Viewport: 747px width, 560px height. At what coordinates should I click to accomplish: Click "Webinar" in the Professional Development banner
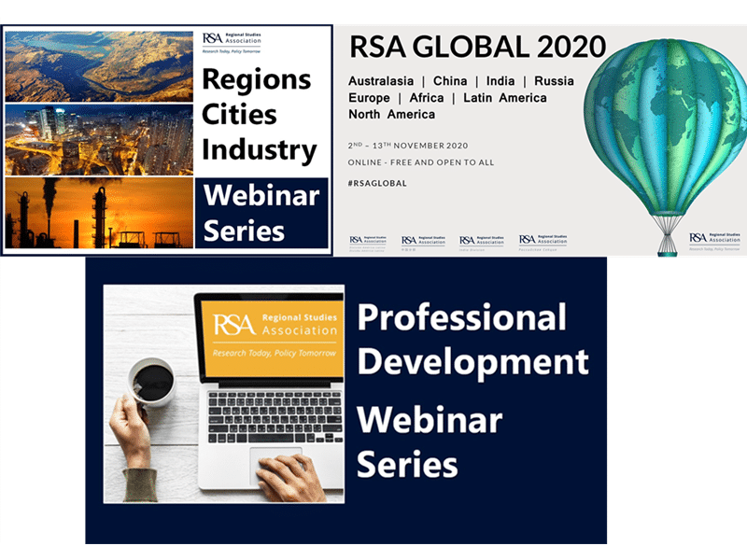(x=430, y=420)
